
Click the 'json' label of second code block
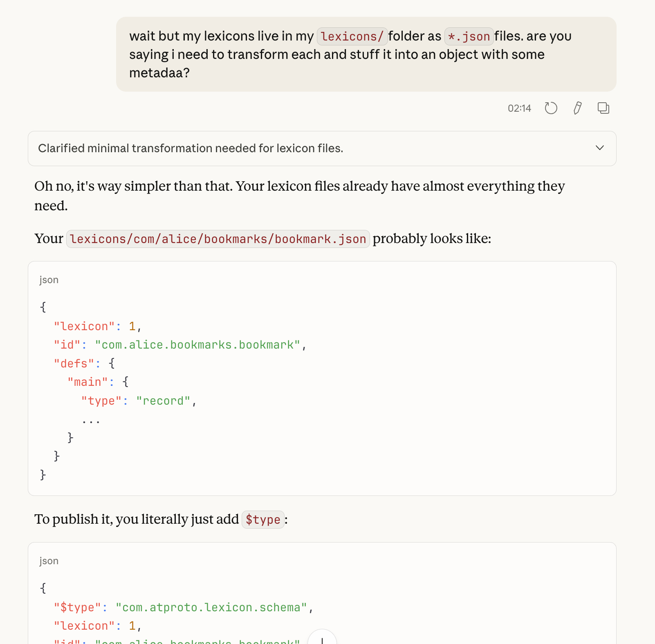[x=49, y=561]
